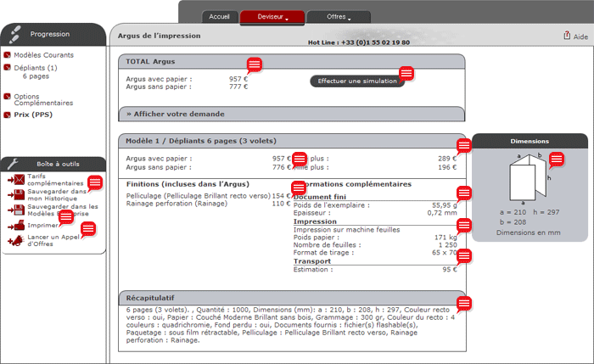Image resolution: width=594 pixels, height=364 pixels.
Task: Open the Aide link
Action: [580, 36]
